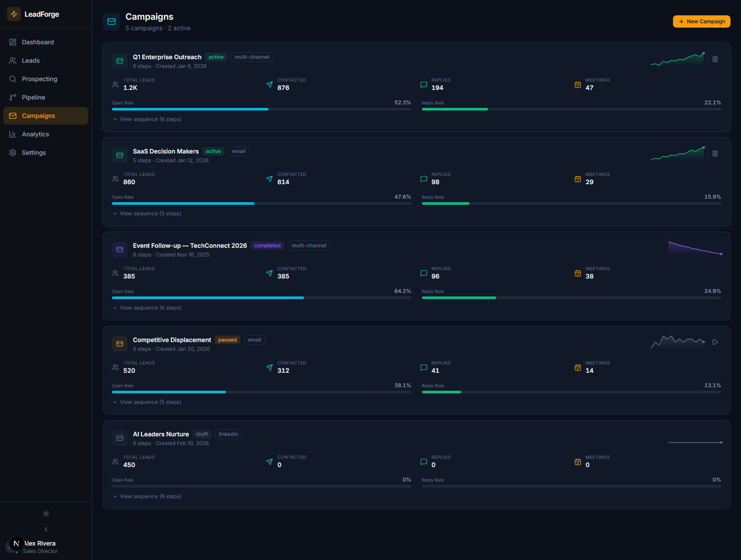Viewport: 741px width, 560px height.
Task: Switch to the Campaigns section
Action: pos(38,115)
